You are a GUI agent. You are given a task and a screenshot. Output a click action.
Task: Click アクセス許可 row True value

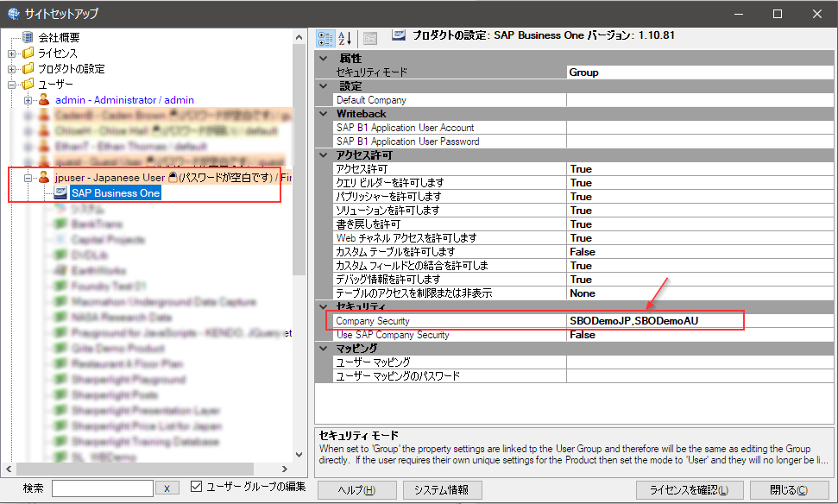click(x=700, y=169)
